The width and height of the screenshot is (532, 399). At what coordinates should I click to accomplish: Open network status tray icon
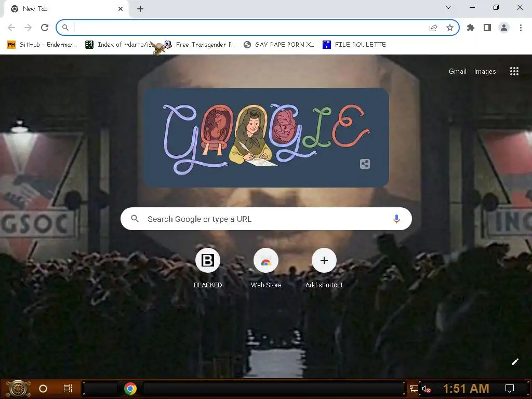point(414,389)
